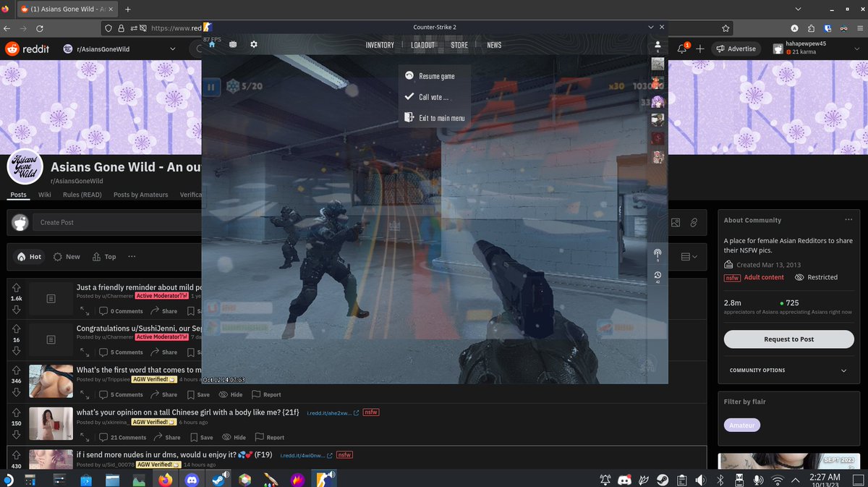Sort posts by New
The image size is (868, 487).
point(66,257)
